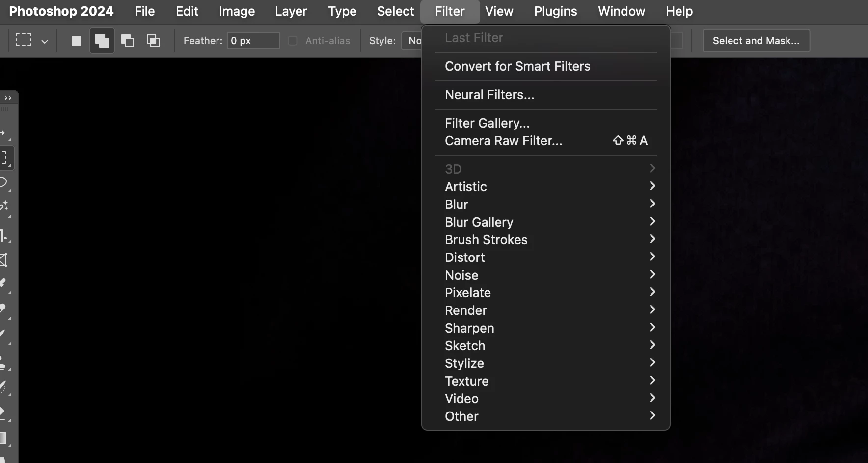Open the Window menu
Screen dimensions: 868x463
(x=622, y=11)
